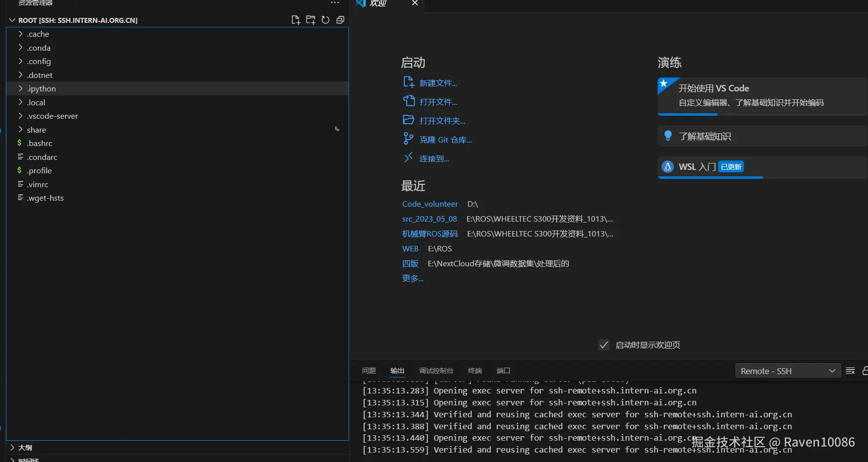Click the text file icon beside .wget-hsts
This screenshot has width=868, height=462.
click(20, 198)
